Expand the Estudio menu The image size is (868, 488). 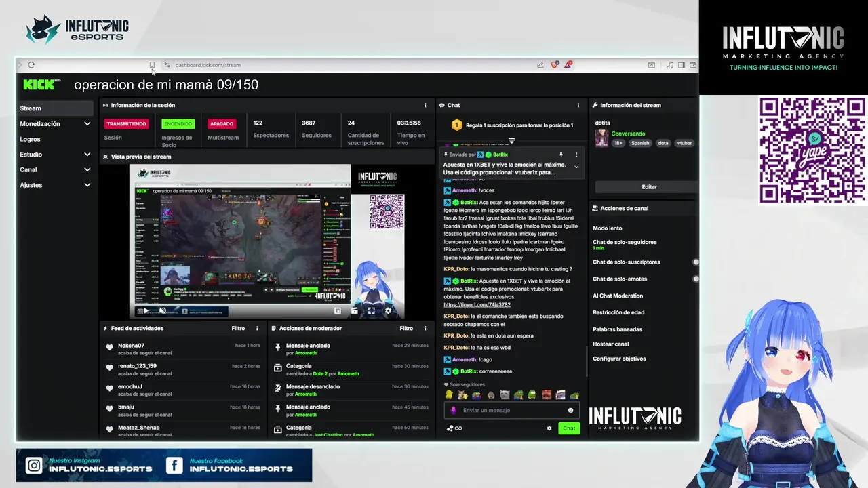pyautogui.click(x=87, y=155)
